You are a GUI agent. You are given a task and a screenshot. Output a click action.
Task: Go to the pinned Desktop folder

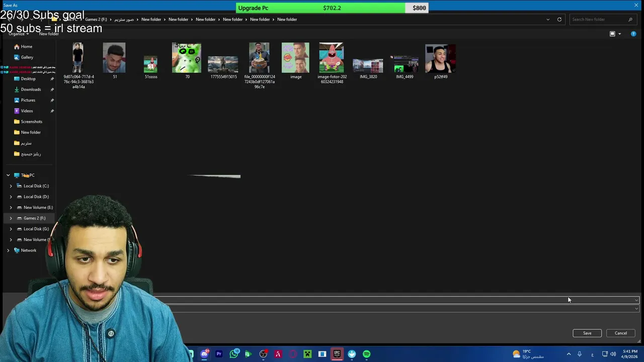(x=28, y=79)
